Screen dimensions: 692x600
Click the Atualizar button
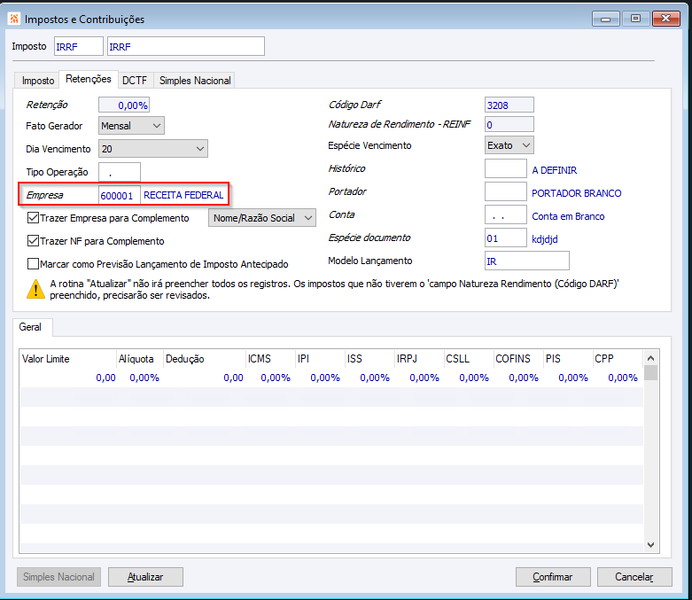[146, 577]
